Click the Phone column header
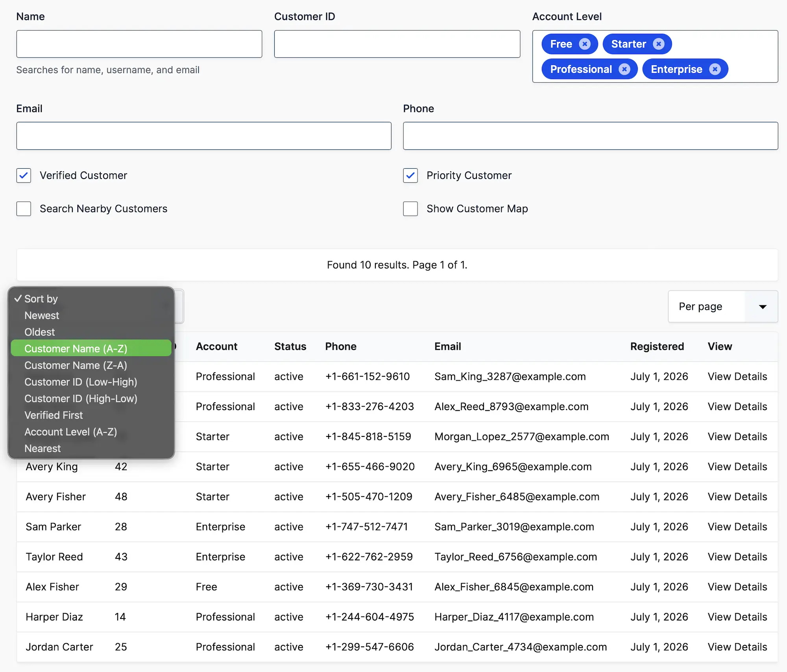 tap(341, 346)
